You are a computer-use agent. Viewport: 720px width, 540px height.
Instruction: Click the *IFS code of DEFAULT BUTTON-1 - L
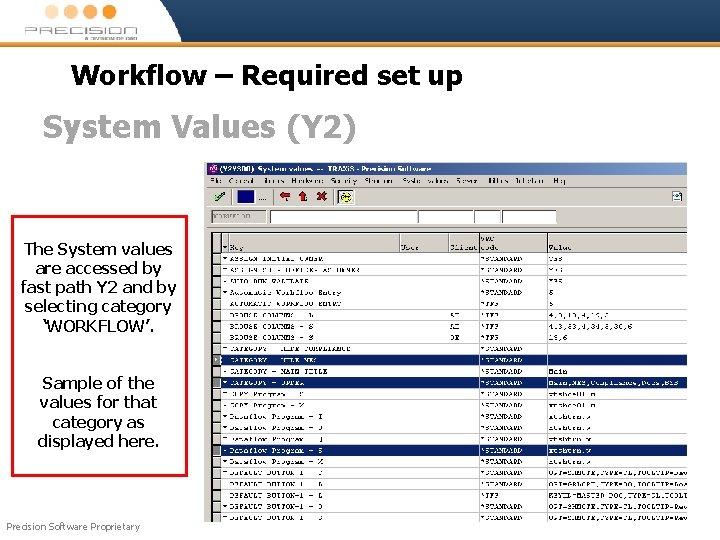489,495
